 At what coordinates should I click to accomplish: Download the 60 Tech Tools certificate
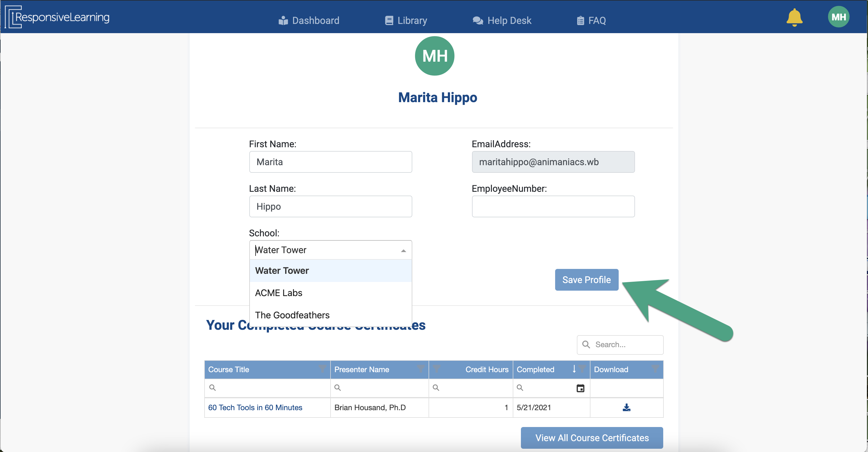click(x=626, y=407)
